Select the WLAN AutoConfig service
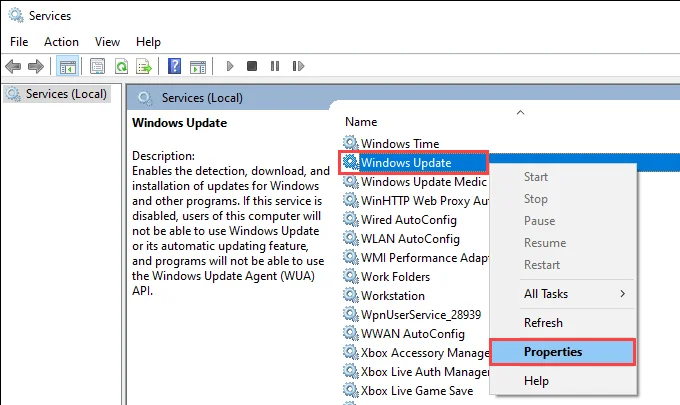 (410, 238)
